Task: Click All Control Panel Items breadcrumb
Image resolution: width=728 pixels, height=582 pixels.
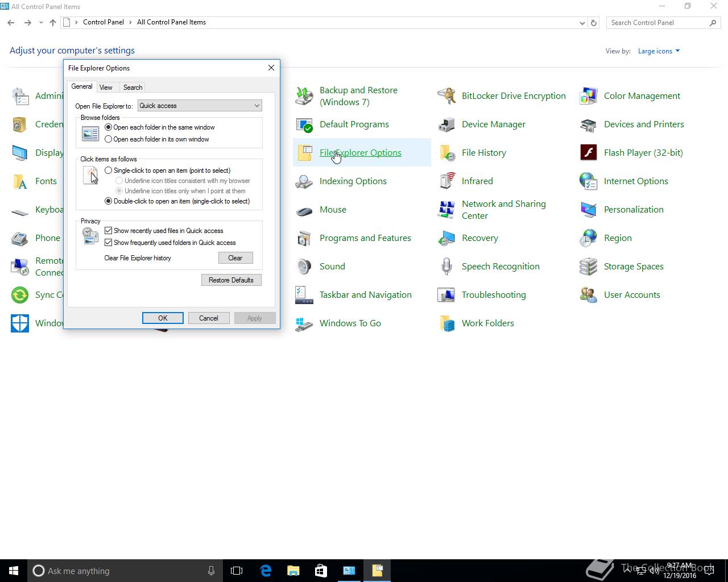Action: pyautogui.click(x=171, y=22)
